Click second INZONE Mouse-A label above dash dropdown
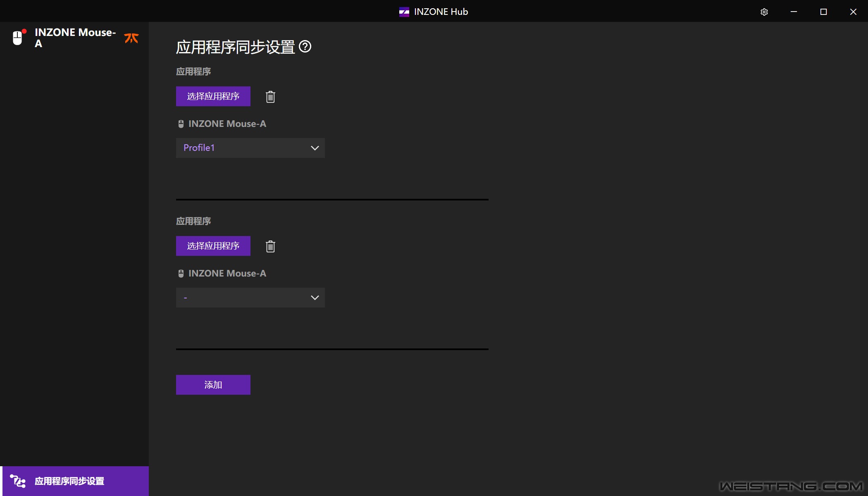Image resolution: width=868 pixels, height=496 pixels. pyautogui.click(x=227, y=274)
